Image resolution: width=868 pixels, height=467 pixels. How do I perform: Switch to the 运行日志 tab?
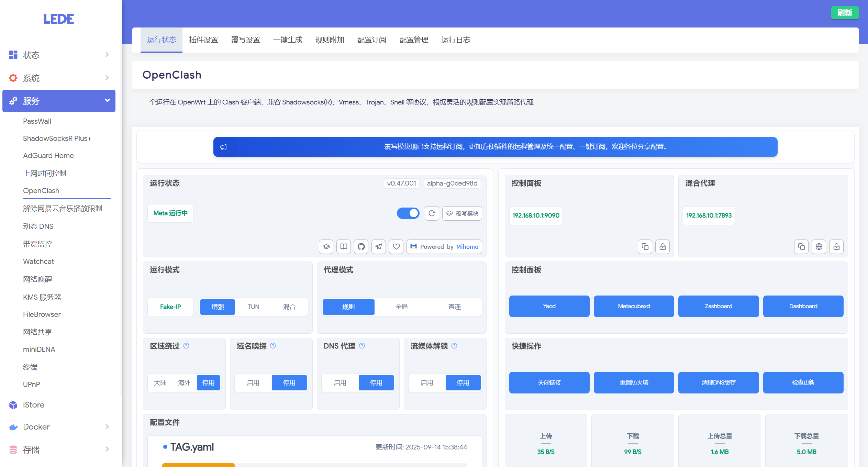(456, 40)
